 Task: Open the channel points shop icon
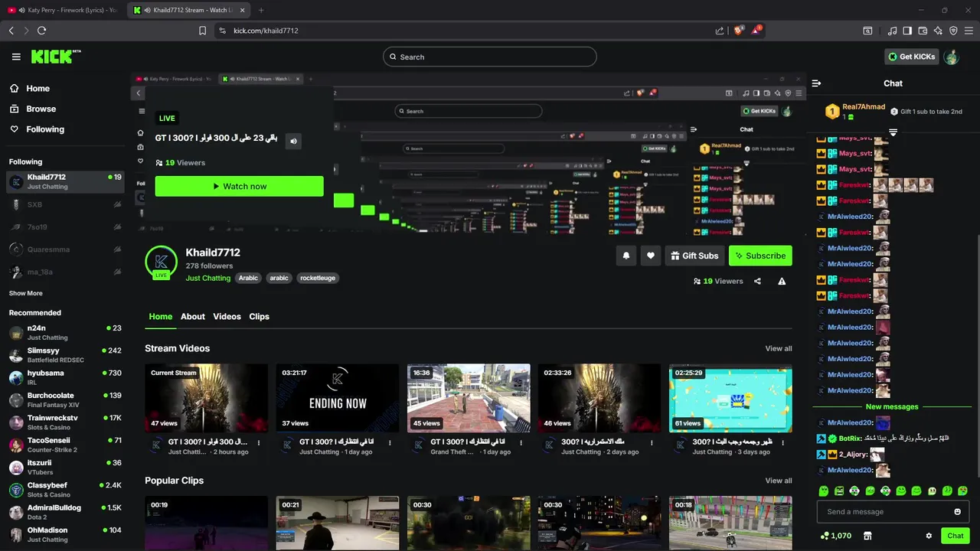point(867,536)
